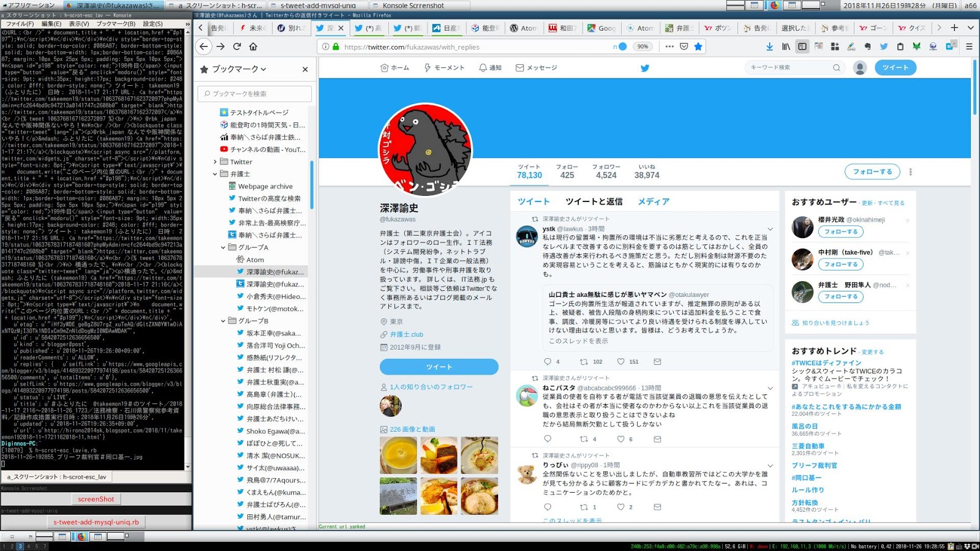Open Twitter account avatar menu
Viewport: 980px width, 551px height.
tap(860, 68)
